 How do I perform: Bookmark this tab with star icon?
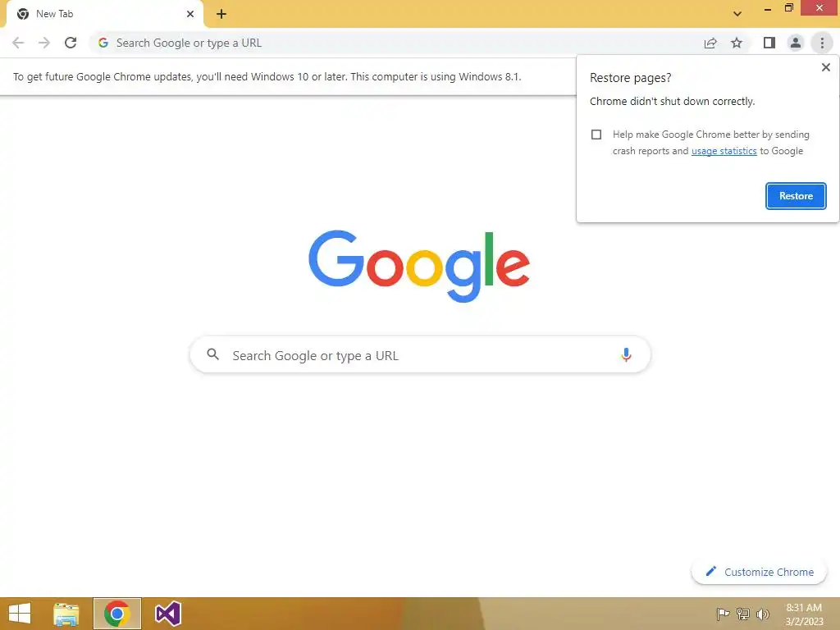pos(737,43)
